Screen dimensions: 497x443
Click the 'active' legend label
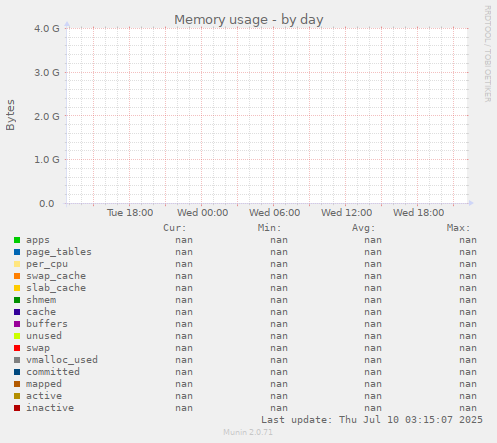click(x=44, y=396)
